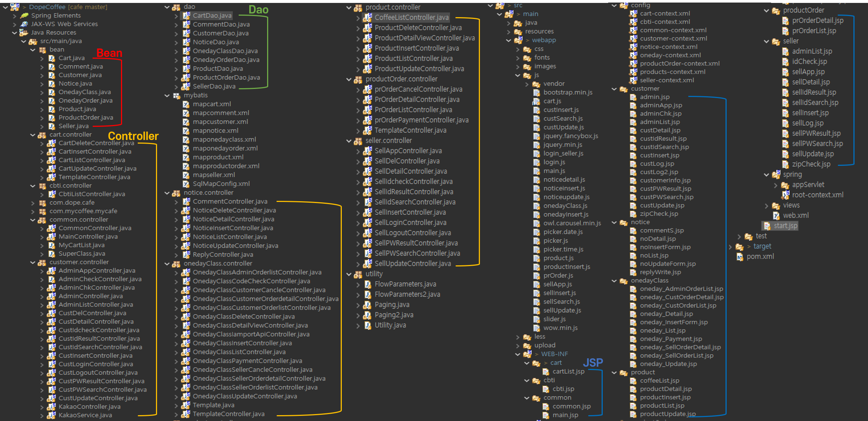Click the package icon for dao

[x=176, y=7]
